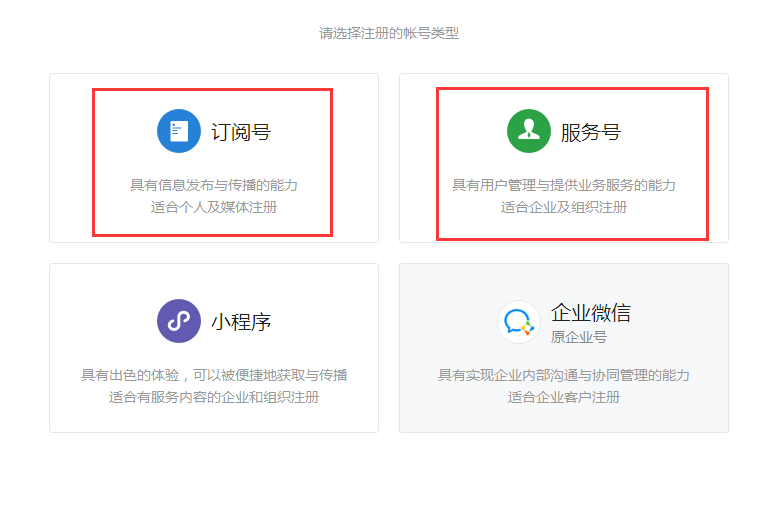Image resolution: width=760 pixels, height=509 pixels.
Task: Choose the 小程序 title text
Action: click(240, 322)
